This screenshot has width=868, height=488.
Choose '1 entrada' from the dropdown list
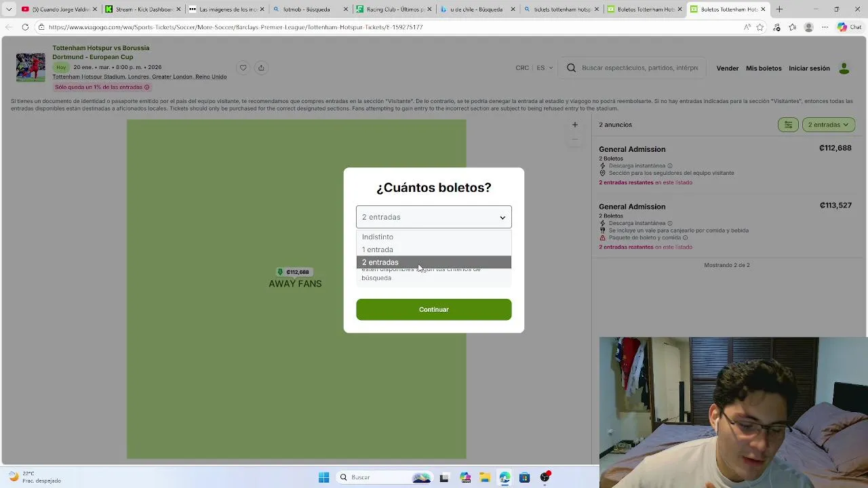[433, 249]
